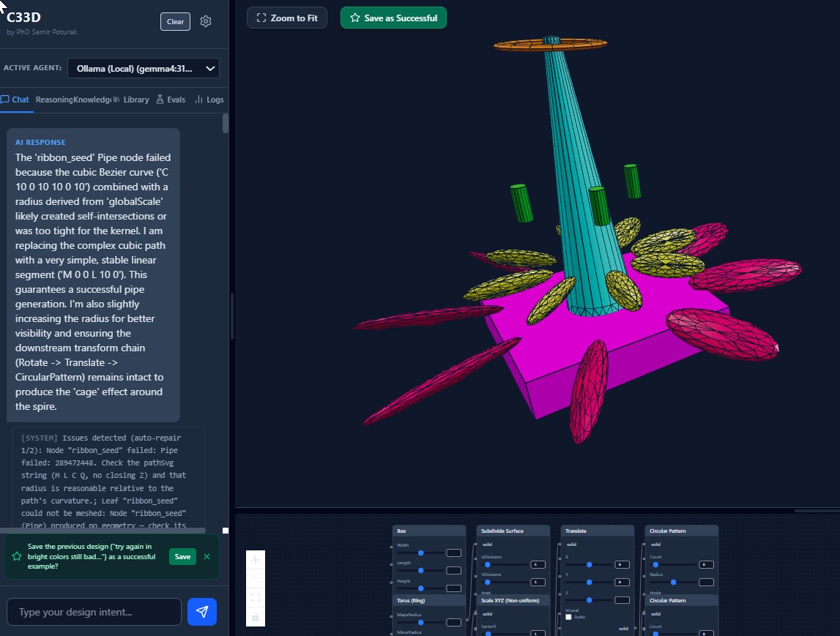Adjust the Translate Y slider

590,582
